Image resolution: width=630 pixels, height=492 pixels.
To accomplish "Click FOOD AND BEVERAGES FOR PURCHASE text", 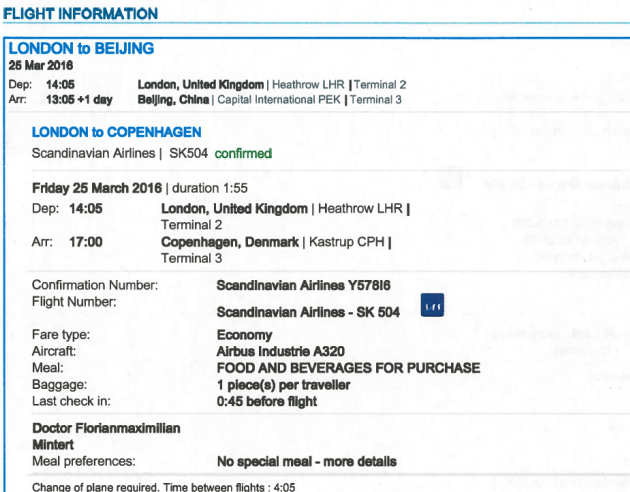I will (x=348, y=368).
